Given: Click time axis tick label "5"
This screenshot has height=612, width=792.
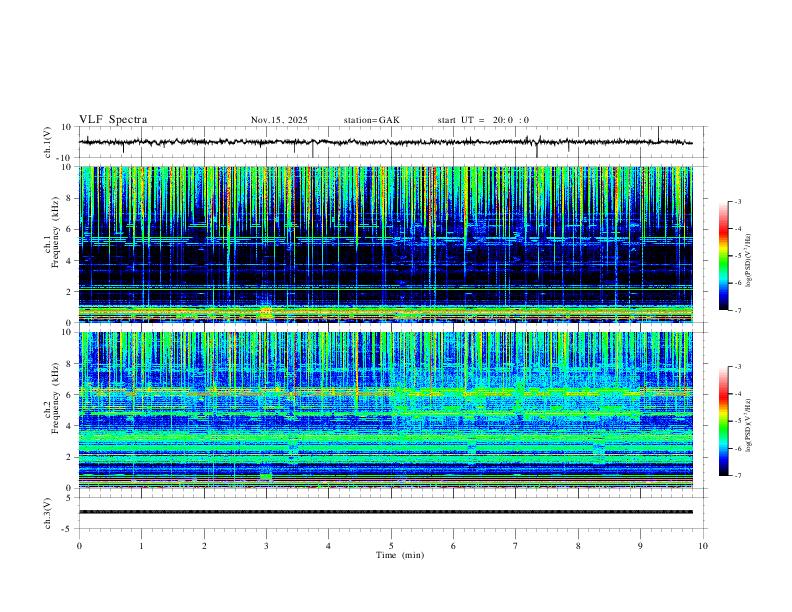Looking at the screenshot, I should tap(391, 546).
